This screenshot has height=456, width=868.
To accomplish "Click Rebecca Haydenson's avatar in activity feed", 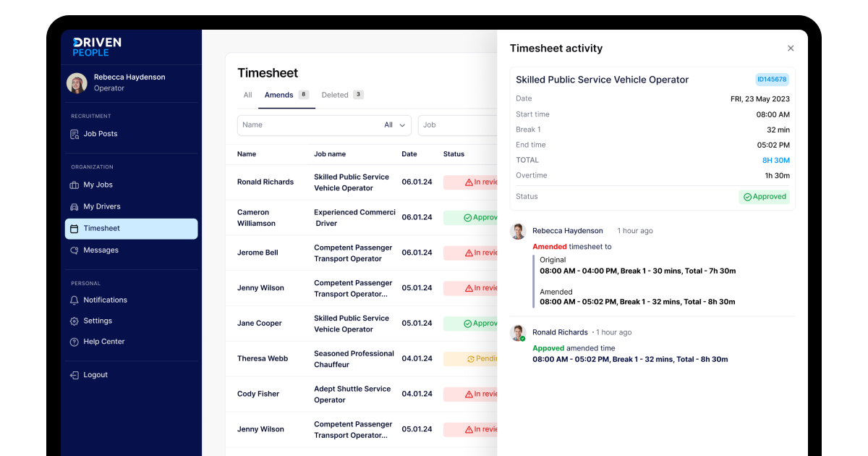I will point(518,232).
